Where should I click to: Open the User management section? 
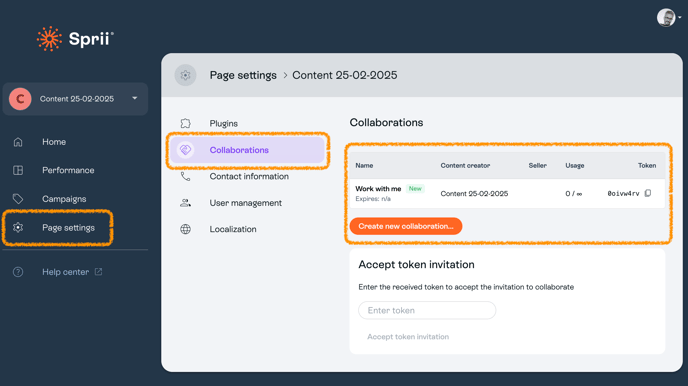tap(245, 203)
